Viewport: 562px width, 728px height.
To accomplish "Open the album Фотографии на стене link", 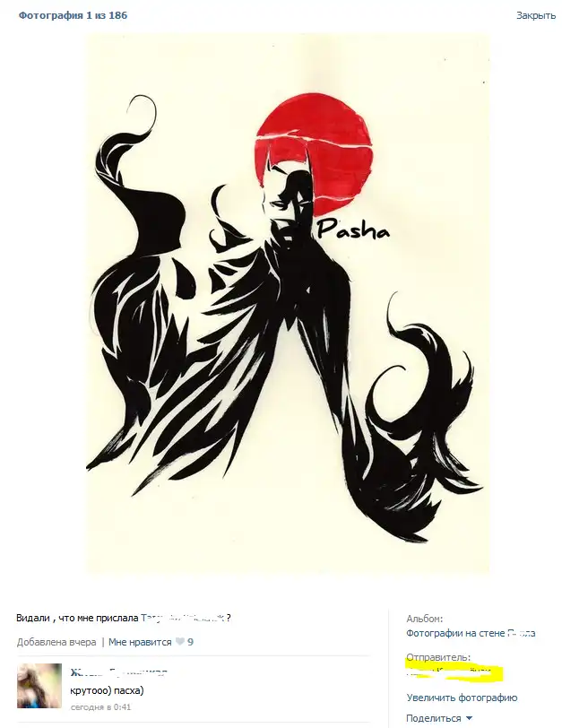I will pos(471,633).
